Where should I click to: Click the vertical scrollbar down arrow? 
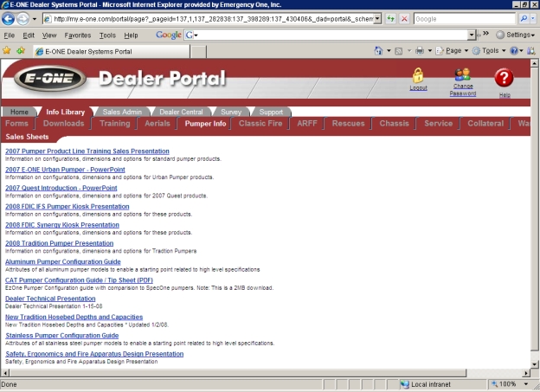click(x=534, y=364)
